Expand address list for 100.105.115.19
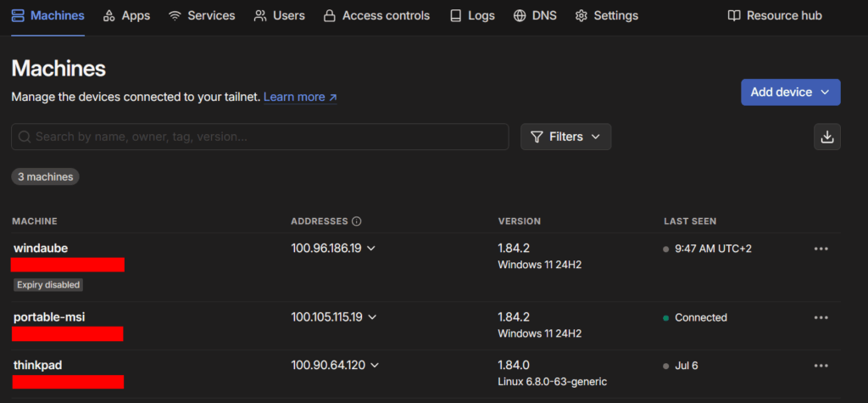The height and width of the screenshot is (403, 868). [x=372, y=317]
